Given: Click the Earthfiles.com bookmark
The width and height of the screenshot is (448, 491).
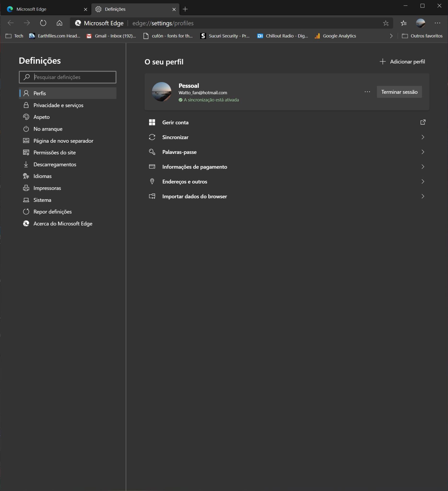Looking at the screenshot, I should coord(55,36).
